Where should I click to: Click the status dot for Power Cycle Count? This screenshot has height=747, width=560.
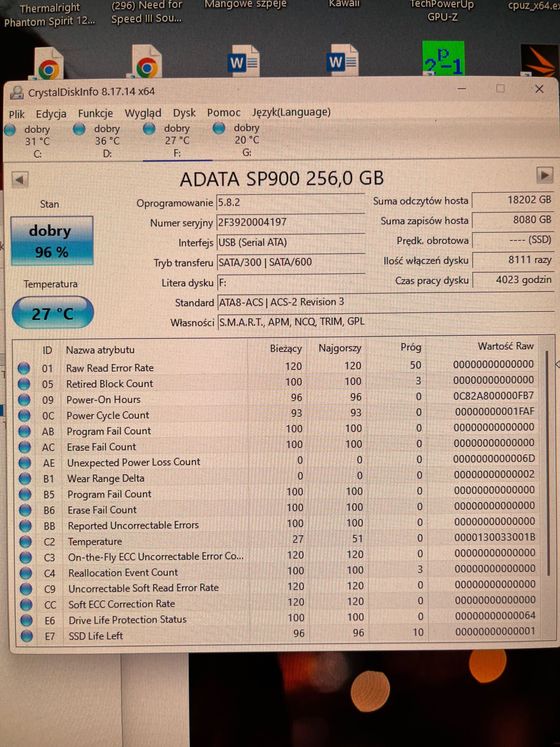click(x=24, y=416)
